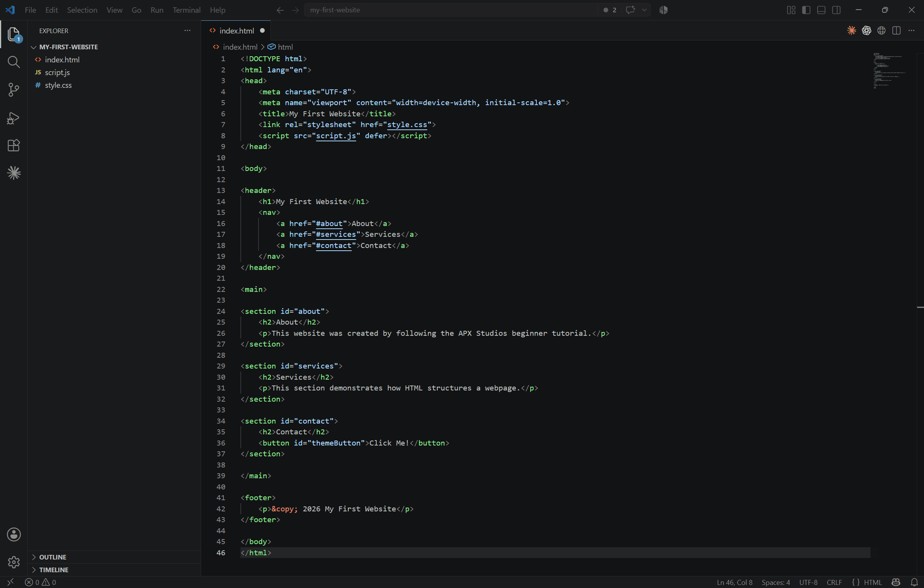
Task: Split the editor to the right
Action: pyautogui.click(x=897, y=30)
